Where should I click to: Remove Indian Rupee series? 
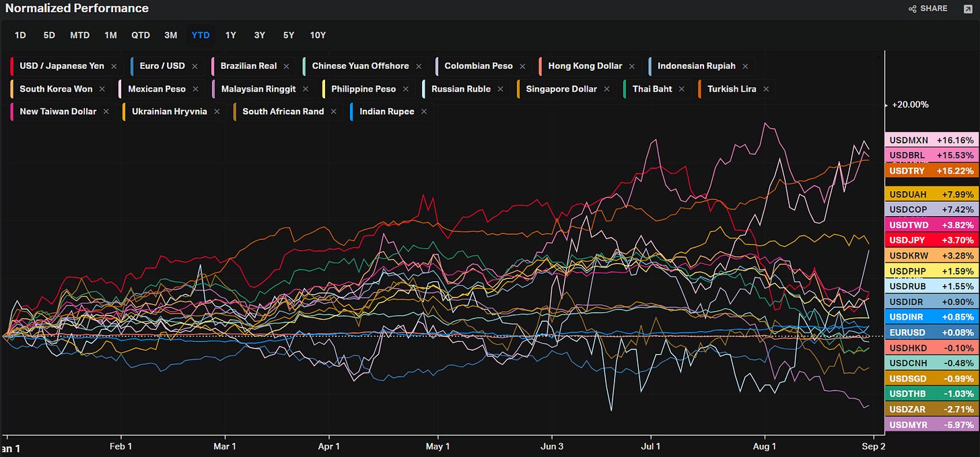(x=424, y=112)
